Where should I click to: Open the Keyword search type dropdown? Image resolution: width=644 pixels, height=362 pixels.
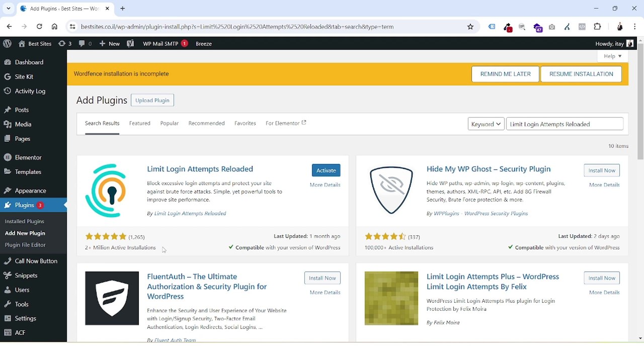[x=486, y=124]
